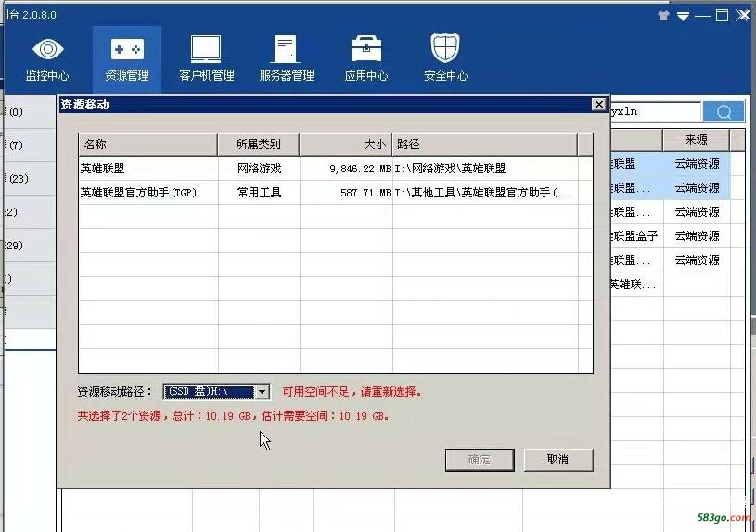Select sidebar category ending 29)

coord(29,246)
